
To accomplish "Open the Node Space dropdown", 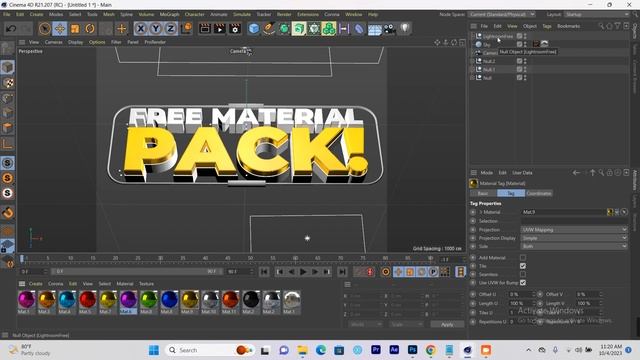I will 502,14.
